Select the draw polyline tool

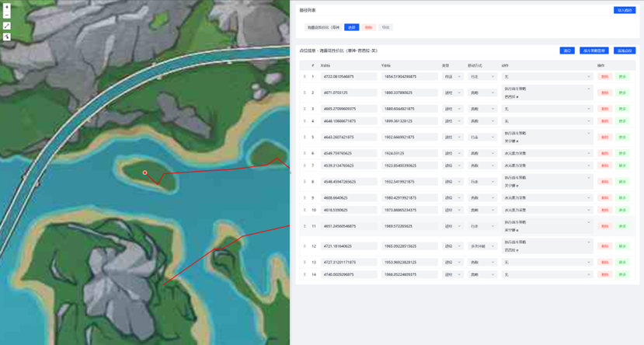(7, 26)
